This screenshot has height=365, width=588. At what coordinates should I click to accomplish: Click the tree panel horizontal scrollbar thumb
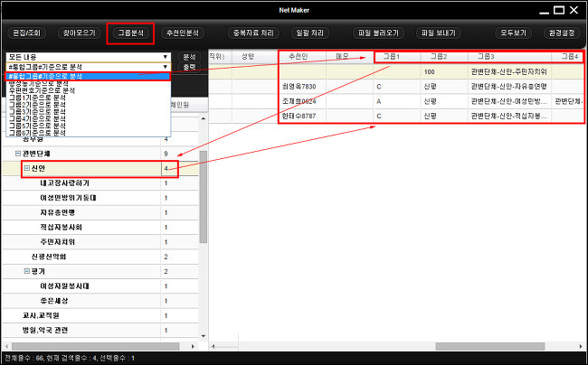(x=96, y=346)
